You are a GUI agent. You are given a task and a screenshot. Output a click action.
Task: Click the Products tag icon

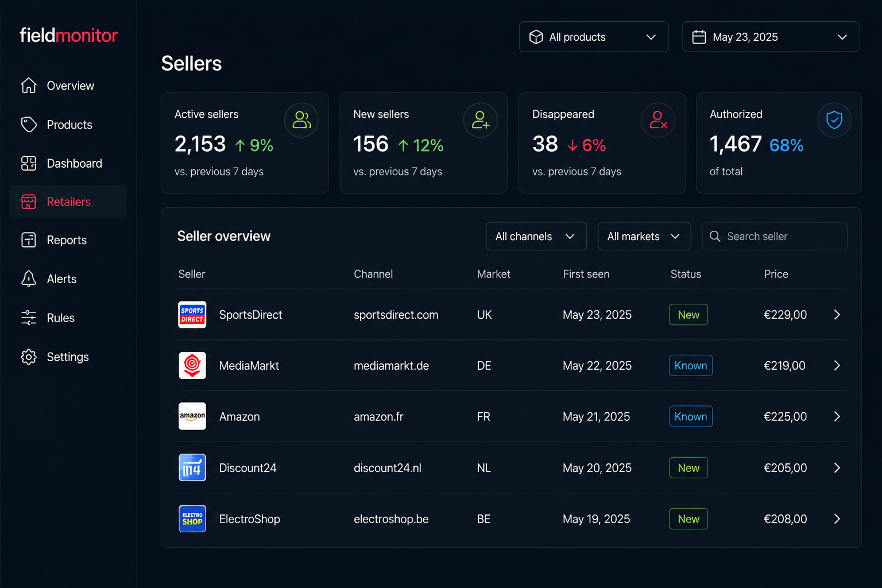point(29,125)
